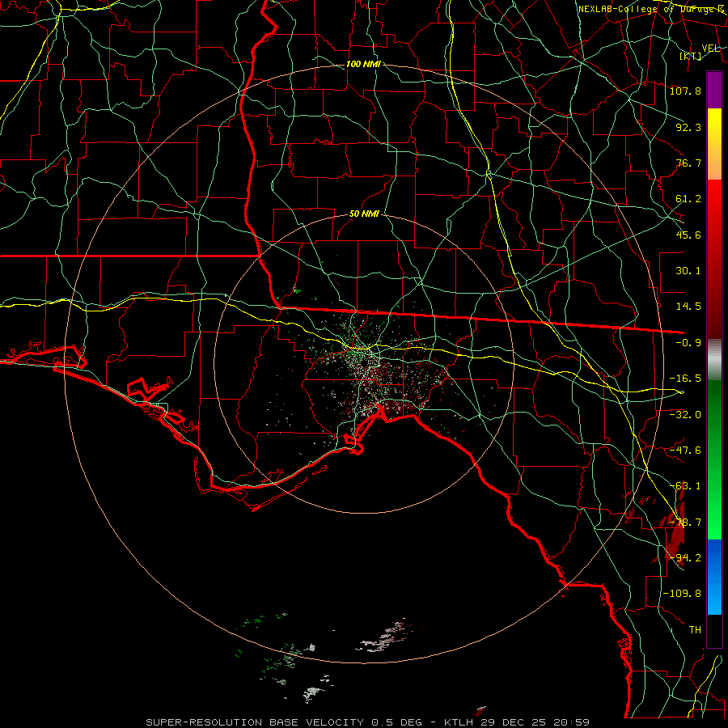Click the 107.8 velocity scale value
The height and width of the screenshot is (728, 728).
point(685,91)
